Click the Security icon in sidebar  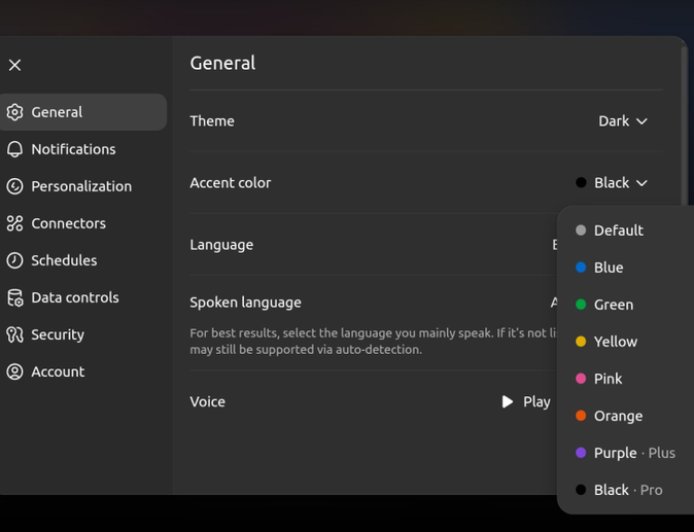click(x=15, y=335)
